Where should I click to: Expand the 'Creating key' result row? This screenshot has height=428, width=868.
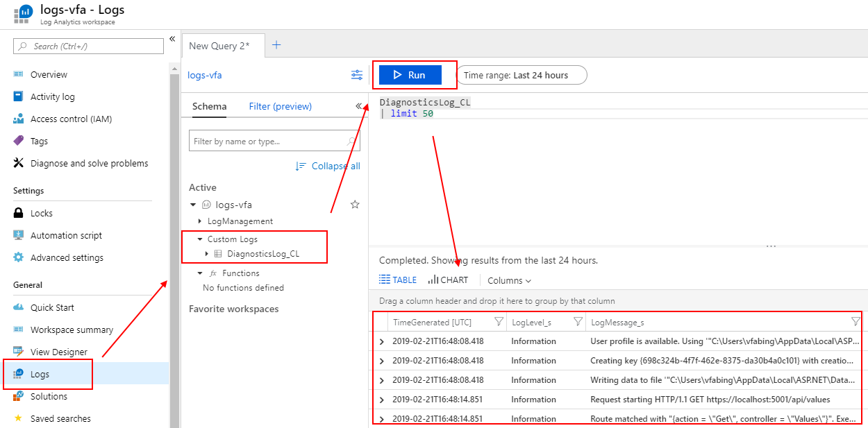tap(381, 361)
